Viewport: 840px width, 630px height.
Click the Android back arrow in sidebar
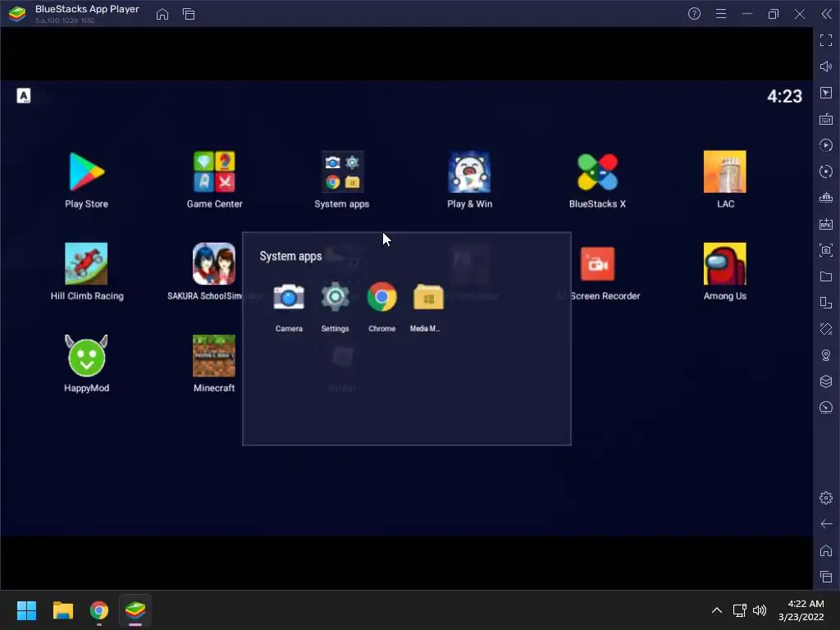[826, 524]
